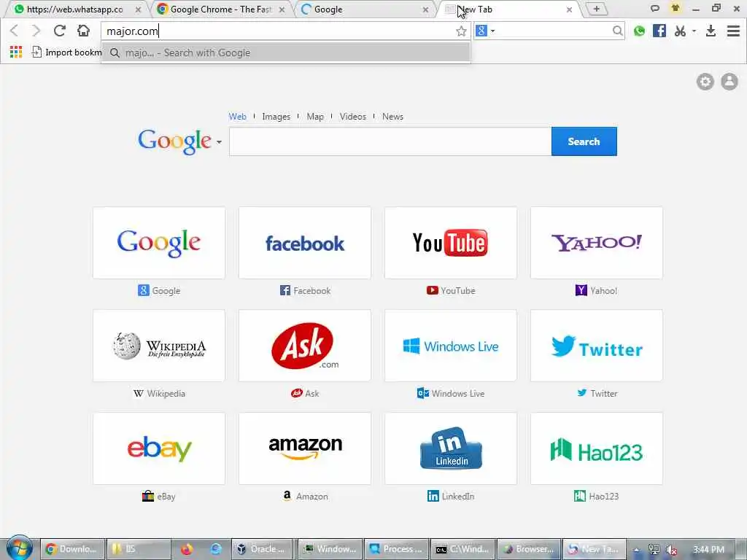Click the toolbar search magnifier icon
The height and width of the screenshot is (560, 747).
[617, 31]
